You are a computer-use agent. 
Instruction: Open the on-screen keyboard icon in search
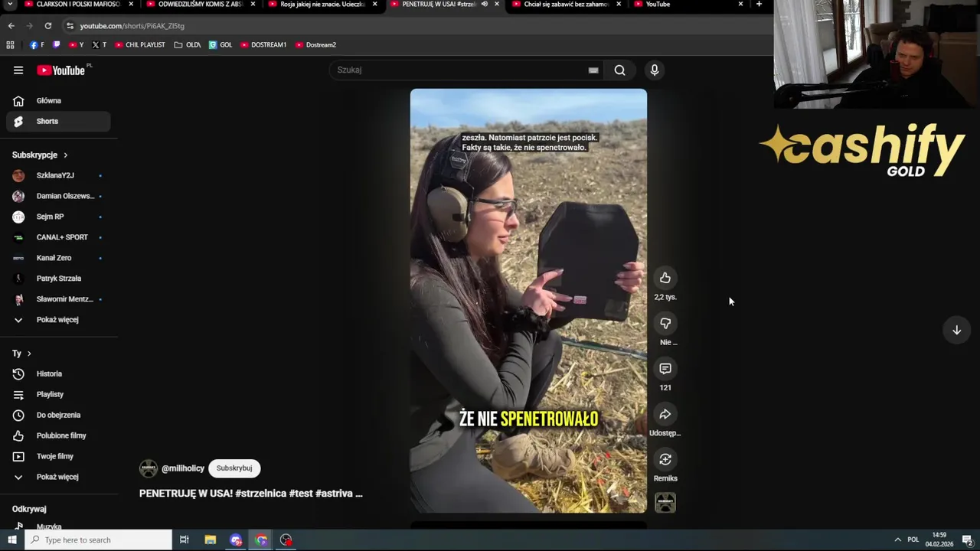tap(593, 70)
